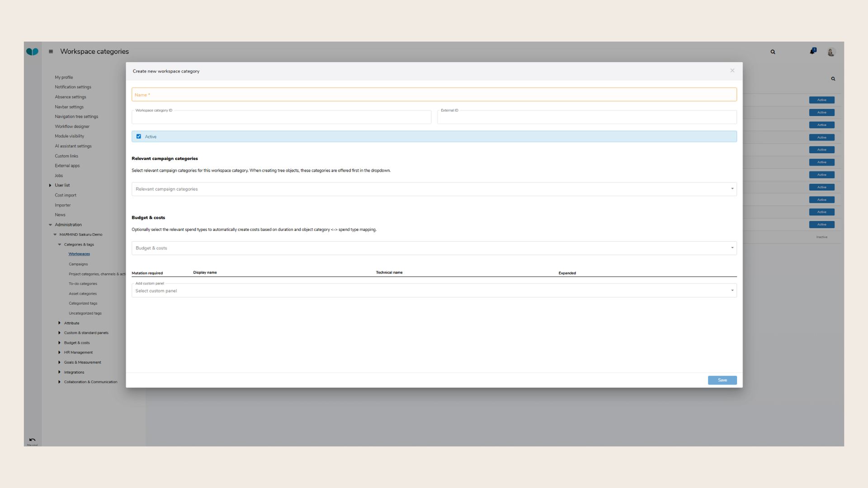Select Campaigns in the sidebar tree

coord(78,264)
